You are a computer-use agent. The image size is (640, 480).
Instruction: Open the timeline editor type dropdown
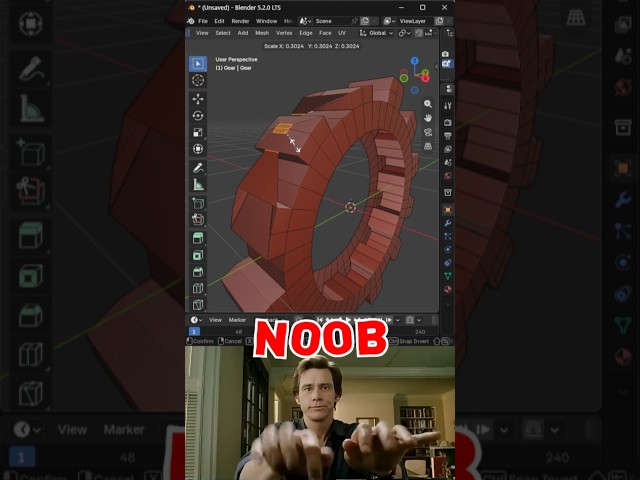[x=196, y=320]
